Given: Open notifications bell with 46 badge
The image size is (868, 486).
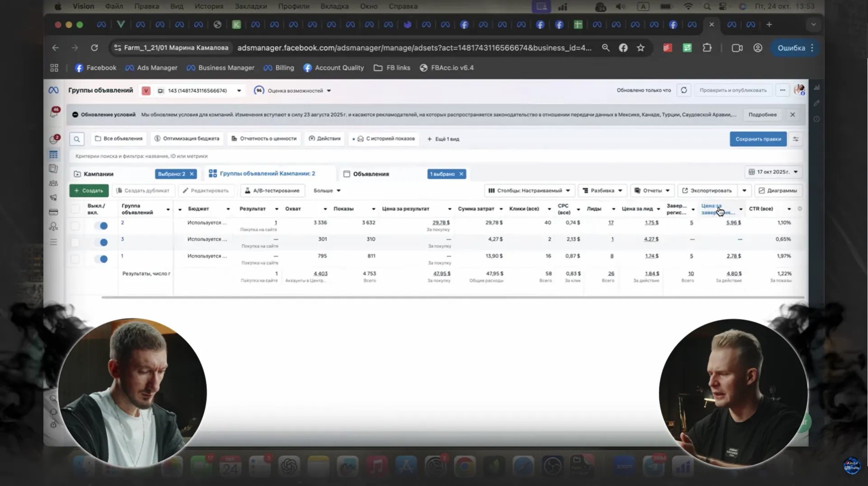Looking at the screenshot, I should (54, 112).
